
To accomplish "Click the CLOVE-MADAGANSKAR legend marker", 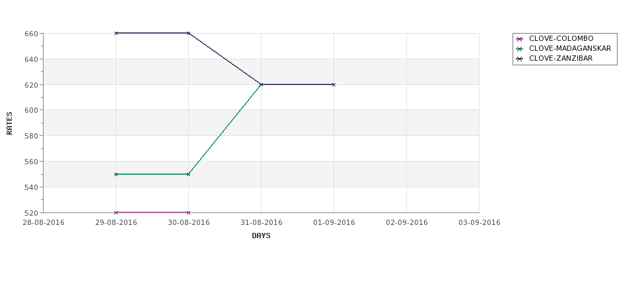I will (x=520, y=49).
